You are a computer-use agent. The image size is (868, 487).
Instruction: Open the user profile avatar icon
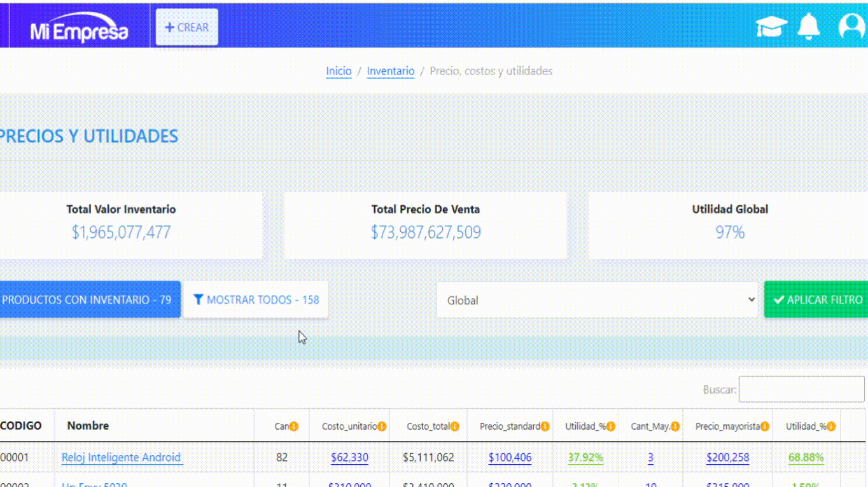851,27
